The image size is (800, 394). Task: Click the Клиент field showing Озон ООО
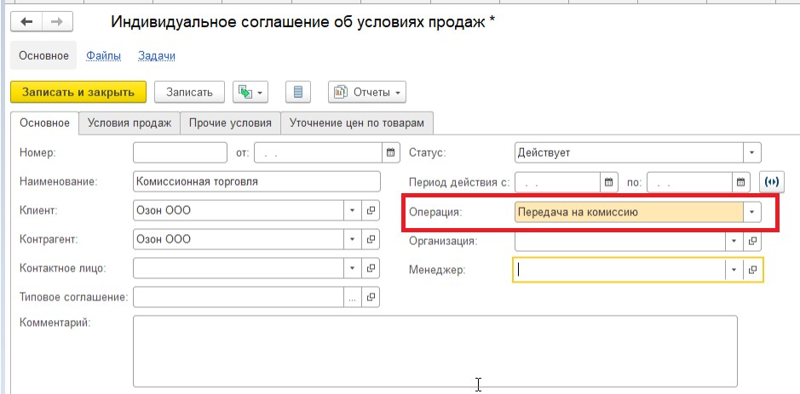[x=238, y=210]
